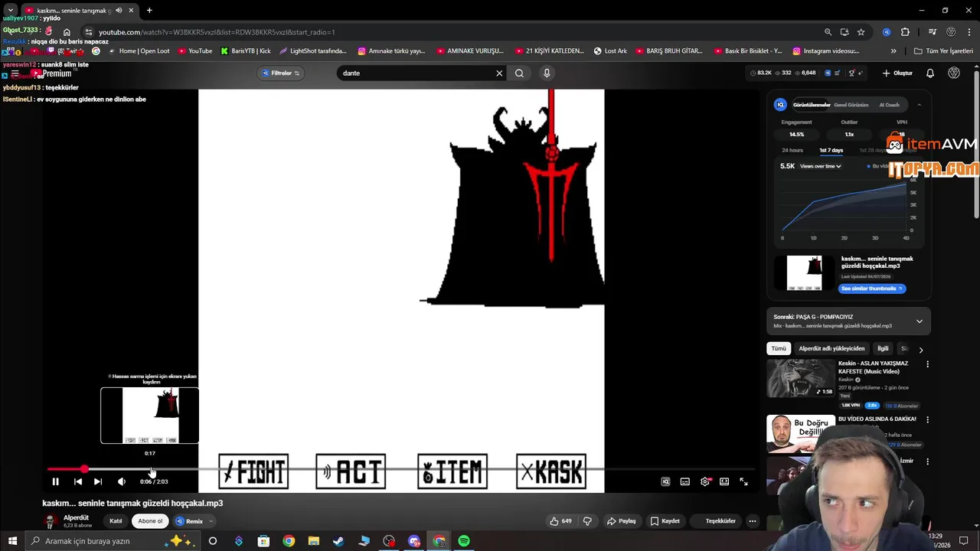Expand the Sonraki playlist panel

click(x=920, y=321)
